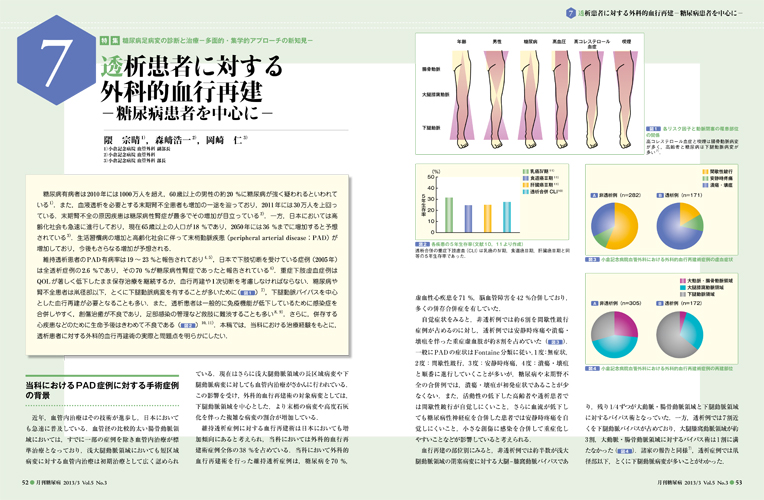Click the leg illustration under the 男性 label
Image resolution: width=764 pixels, height=500 pixels.
pos(496,99)
